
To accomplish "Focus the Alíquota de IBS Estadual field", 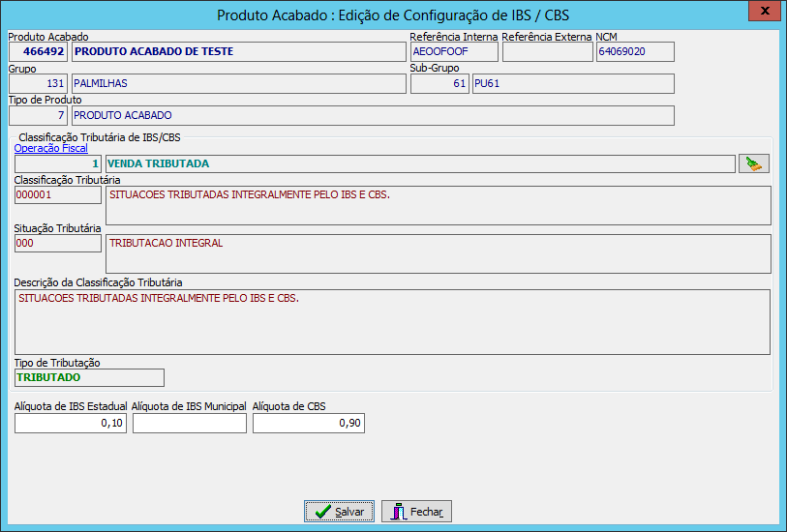I will click(71, 424).
